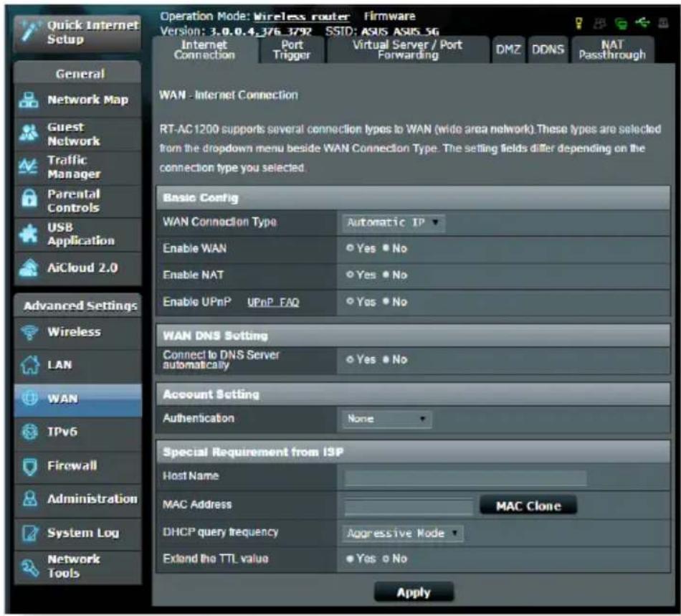The image size is (681, 616).
Task: Open the WAN Connection Type dropdown
Action: pyautogui.click(x=393, y=223)
